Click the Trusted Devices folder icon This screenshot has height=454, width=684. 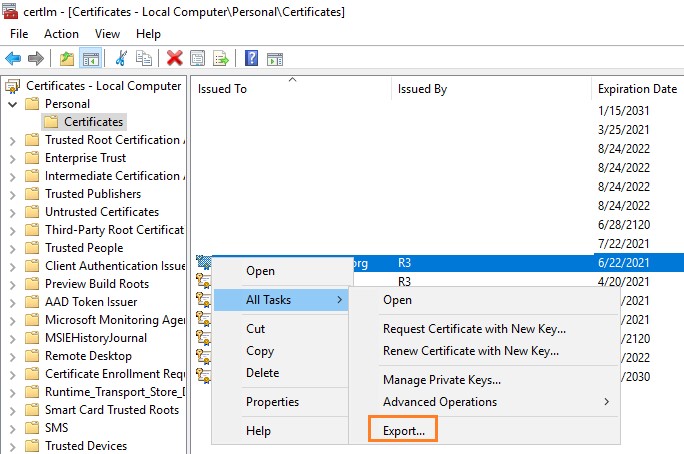click(x=32, y=446)
